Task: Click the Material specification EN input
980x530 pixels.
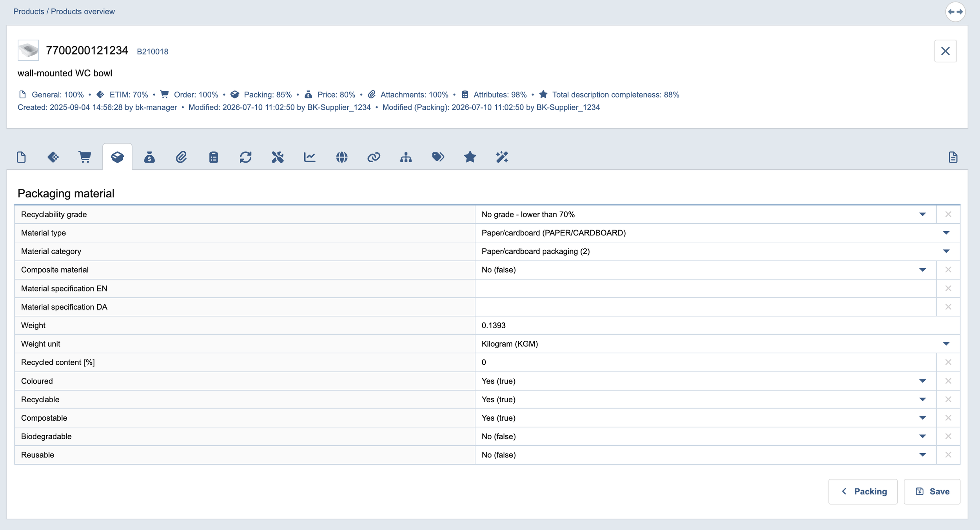Action: click(x=706, y=288)
